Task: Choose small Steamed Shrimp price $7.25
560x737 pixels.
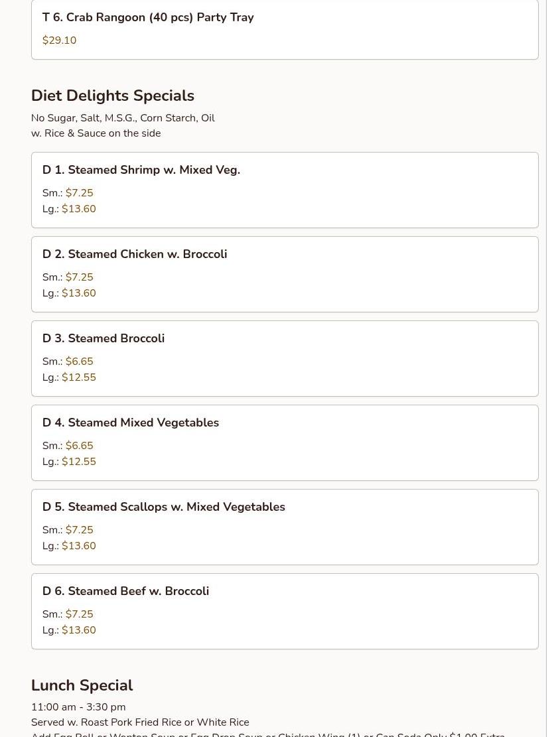Action: click(x=79, y=193)
